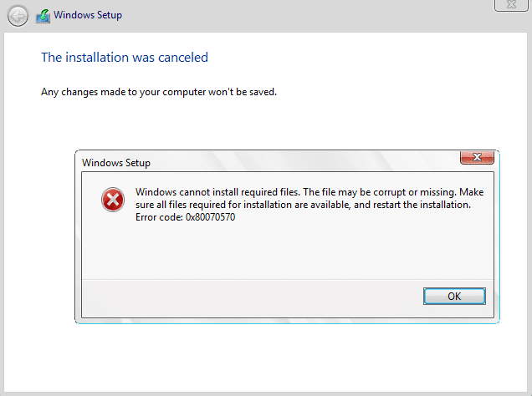Click the empty dialog body below the error code
Viewport: 532px width, 396px height.
coord(288,251)
